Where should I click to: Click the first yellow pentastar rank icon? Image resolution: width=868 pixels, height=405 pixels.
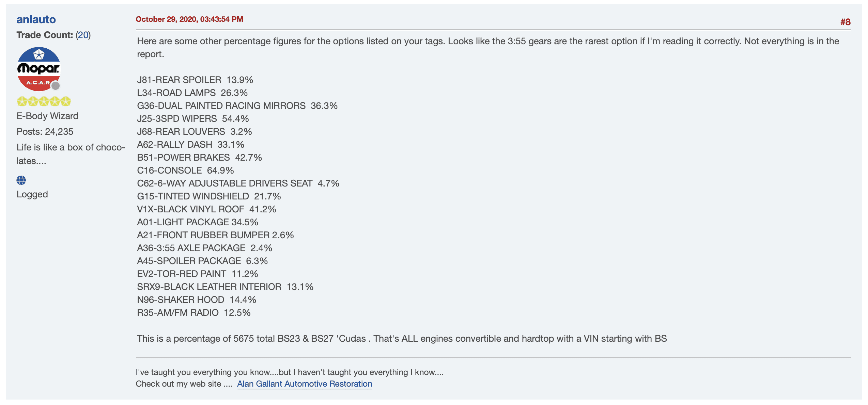22,101
